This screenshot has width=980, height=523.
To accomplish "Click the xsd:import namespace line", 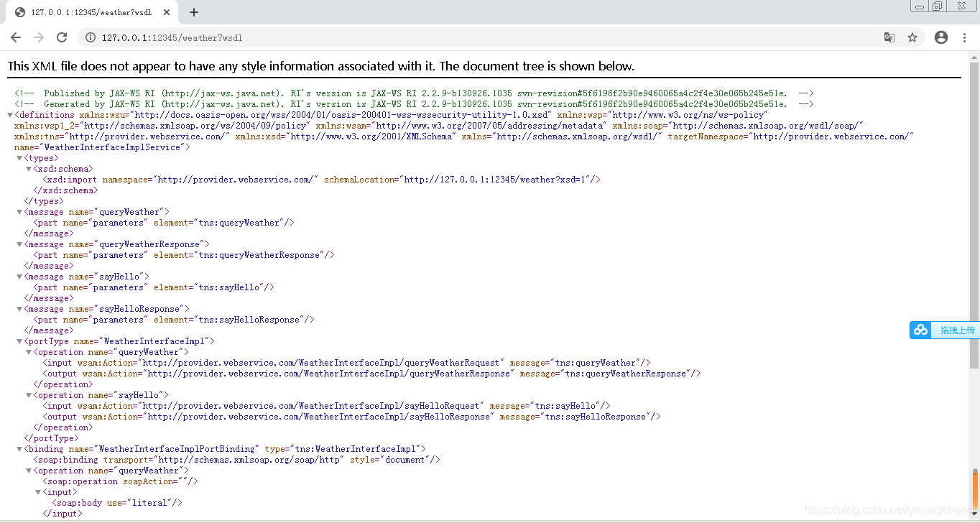I will [x=321, y=180].
